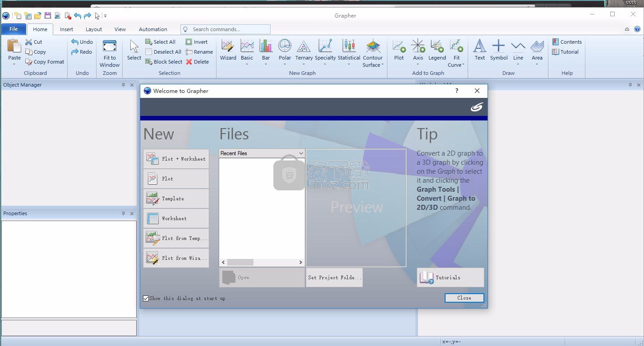Click the Invert selection icon
Image resolution: width=644 pixels, height=346 pixels.
tap(189, 42)
